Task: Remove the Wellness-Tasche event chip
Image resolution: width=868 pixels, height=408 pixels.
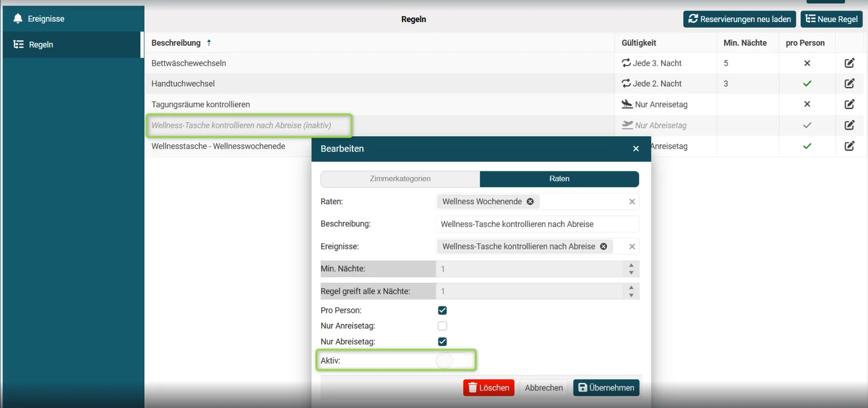Action: (x=603, y=246)
